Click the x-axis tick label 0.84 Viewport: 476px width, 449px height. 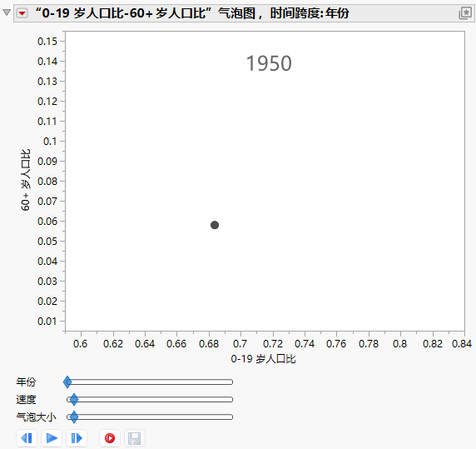461,344
